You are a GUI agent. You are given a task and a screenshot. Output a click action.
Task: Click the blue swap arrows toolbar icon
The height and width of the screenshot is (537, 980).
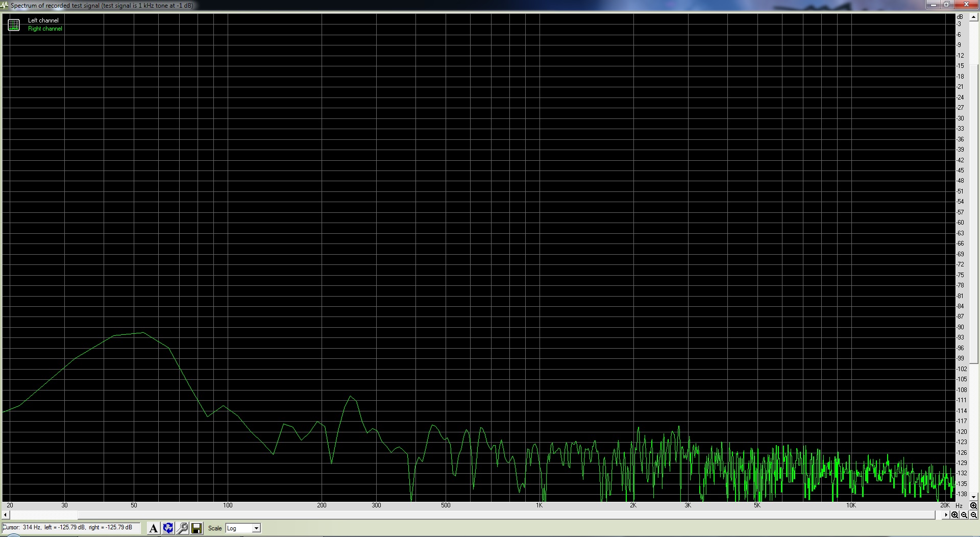(x=168, y=528)
